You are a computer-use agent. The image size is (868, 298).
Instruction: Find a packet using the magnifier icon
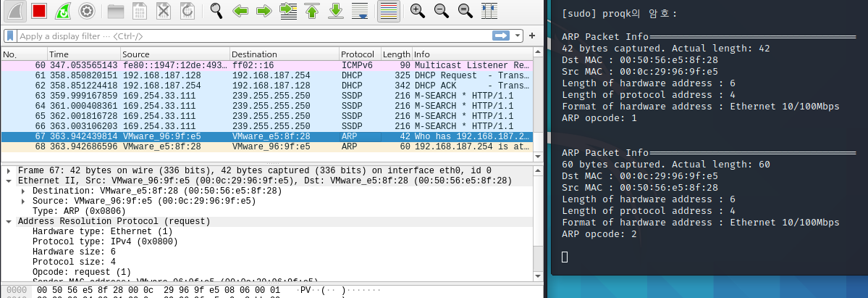(216, 11)
